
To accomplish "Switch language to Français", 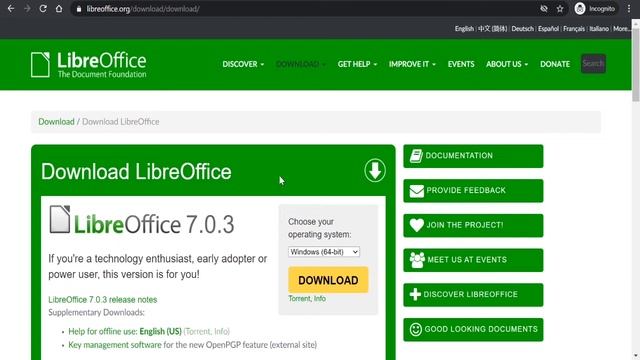I will point(574,29).
